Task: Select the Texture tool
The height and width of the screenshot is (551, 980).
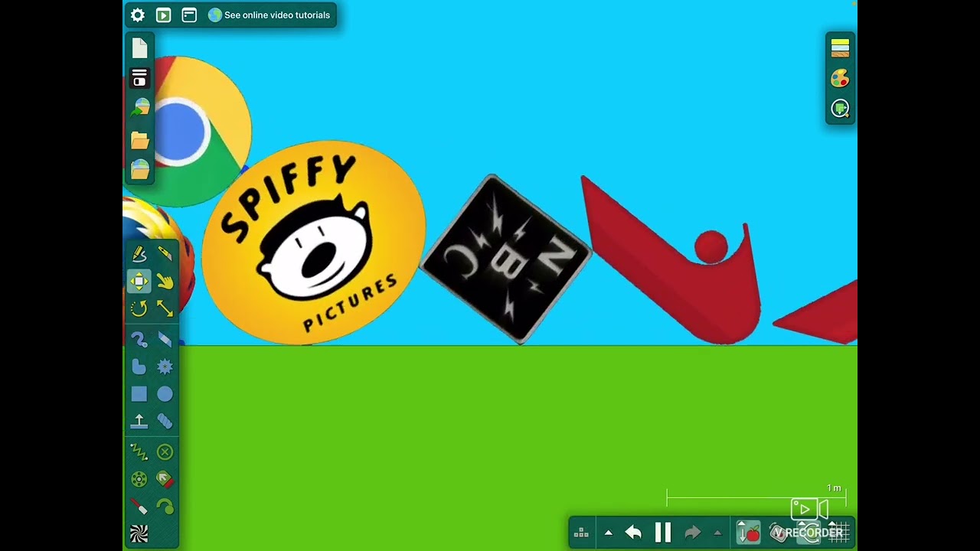Action: click(x=139, y=533)
